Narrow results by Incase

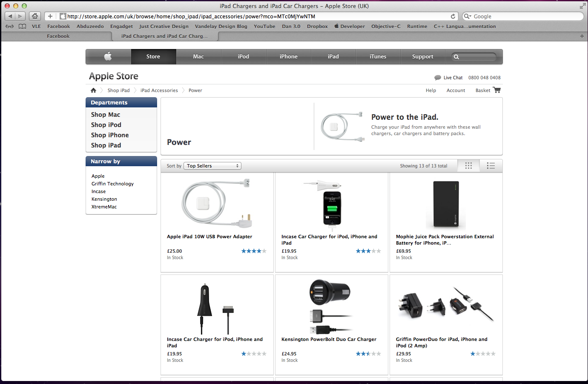98,191
